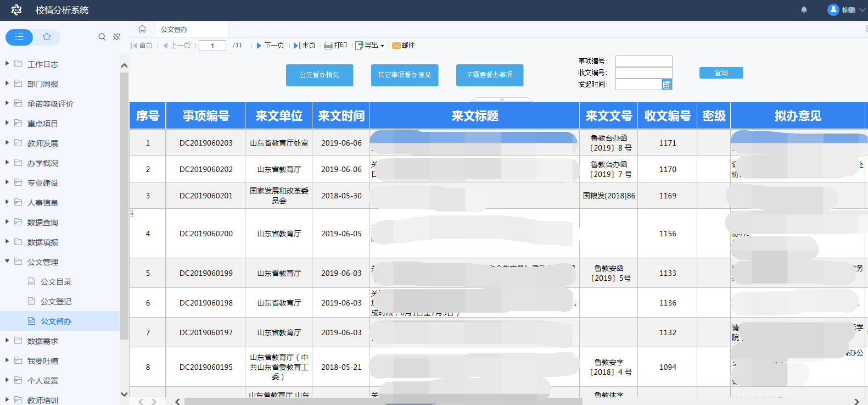
Task: Go to the home tab icon
Action: 142,29
